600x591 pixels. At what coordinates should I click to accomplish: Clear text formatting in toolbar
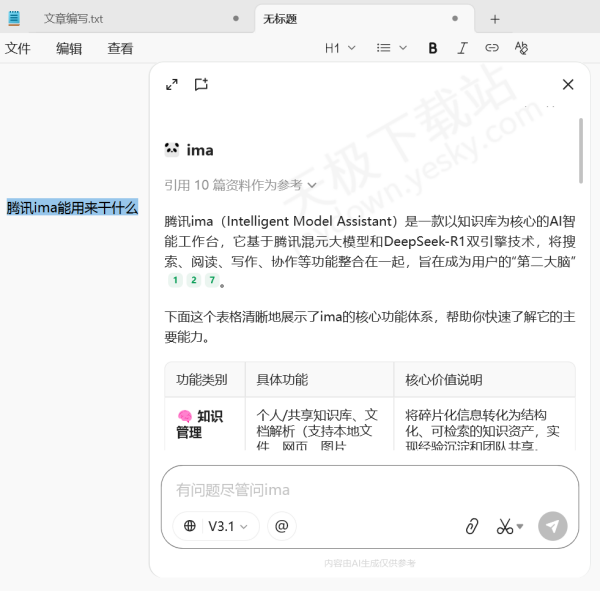pos(521,48)
